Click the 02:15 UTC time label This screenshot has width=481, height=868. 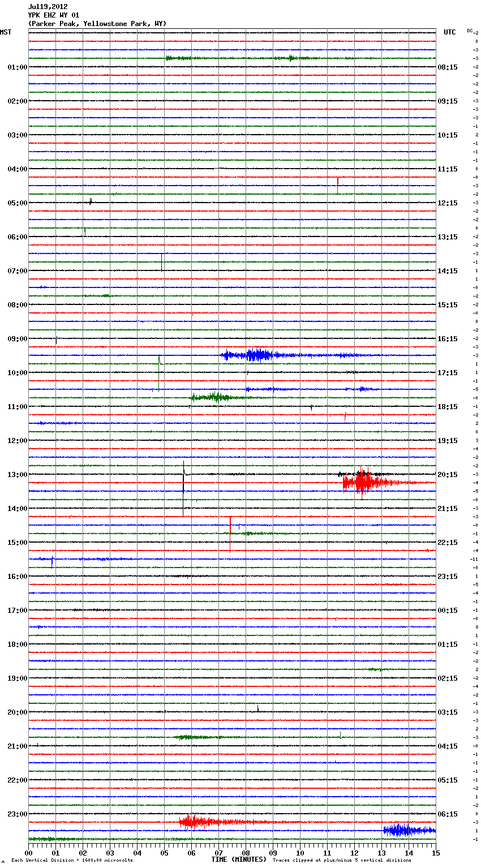point(448,678)
